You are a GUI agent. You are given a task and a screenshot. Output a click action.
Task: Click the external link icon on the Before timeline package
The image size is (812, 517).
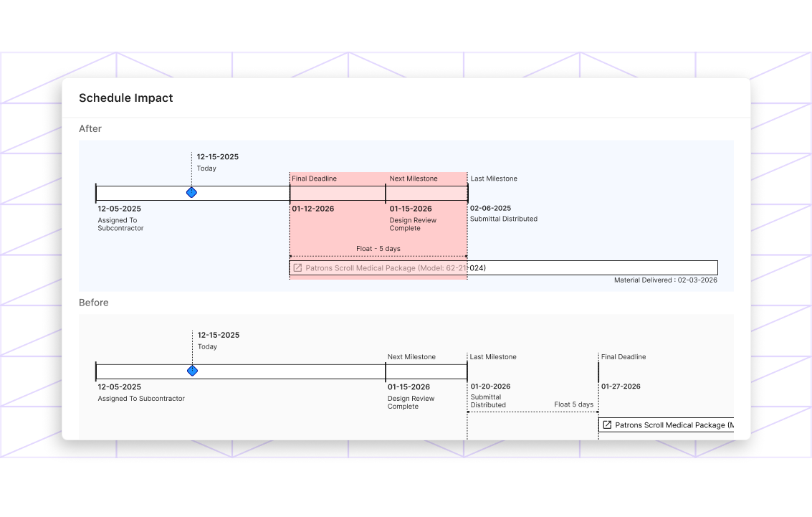[x=607, y=424]
